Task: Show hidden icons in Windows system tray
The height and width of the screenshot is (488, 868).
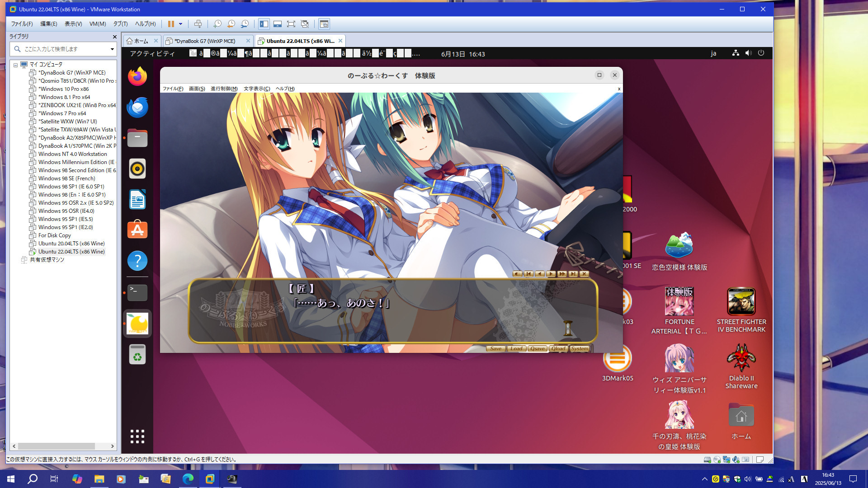Action: click(704, 479)
